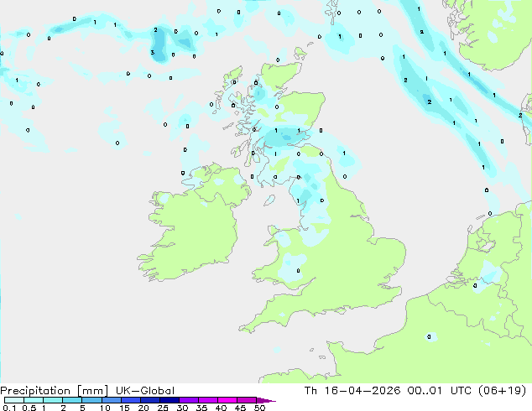Pick the 10–15 mm legend color swatch
Screen dimensions: 532x411
pyautogui.click(x=111, y=400)
